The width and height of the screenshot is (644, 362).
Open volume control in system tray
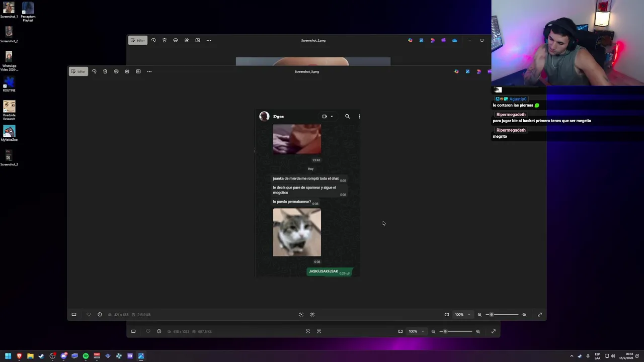tap(613, 356)
